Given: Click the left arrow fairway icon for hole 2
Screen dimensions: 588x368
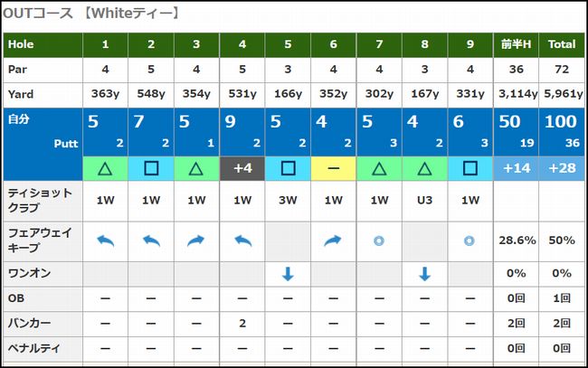Looking at the screenshot, I should [x=151, y=241].
